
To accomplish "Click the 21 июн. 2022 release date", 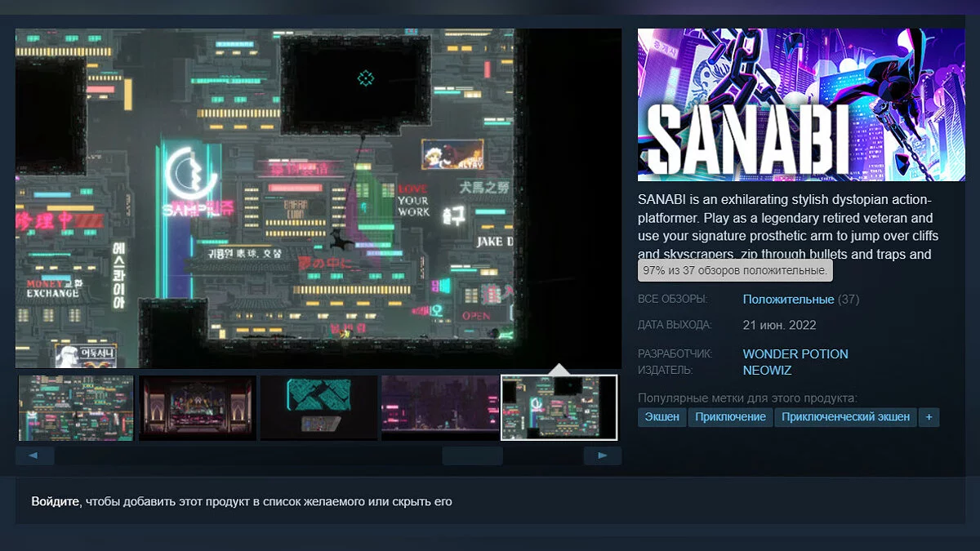I will pos(780,325).
